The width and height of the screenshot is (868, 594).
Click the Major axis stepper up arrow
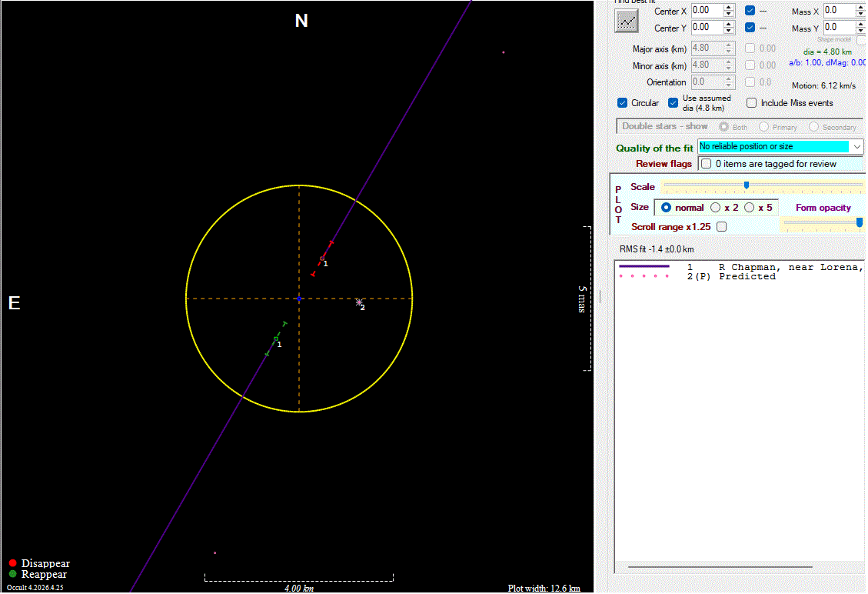729,45
